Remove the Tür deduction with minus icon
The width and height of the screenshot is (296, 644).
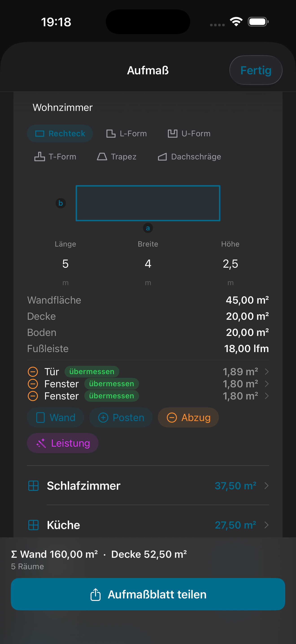tap(33, 372)
